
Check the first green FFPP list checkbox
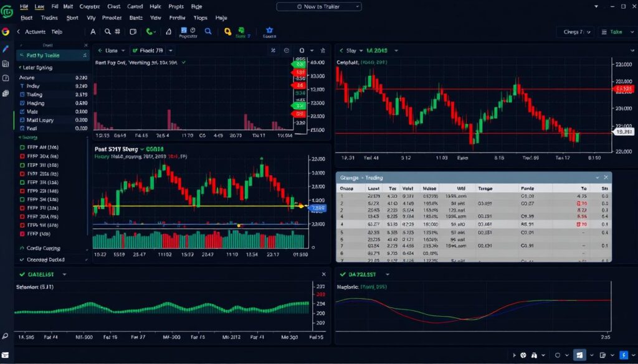point(21,147)
